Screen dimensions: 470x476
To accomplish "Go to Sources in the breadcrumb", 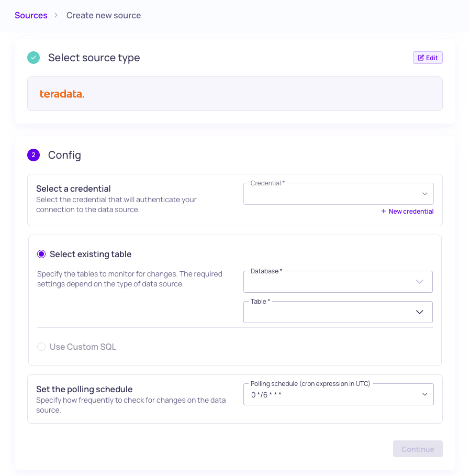I will 31,16.
